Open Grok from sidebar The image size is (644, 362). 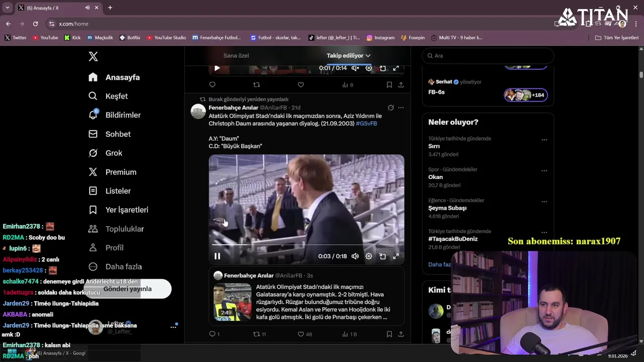click(x=106, y=153)
